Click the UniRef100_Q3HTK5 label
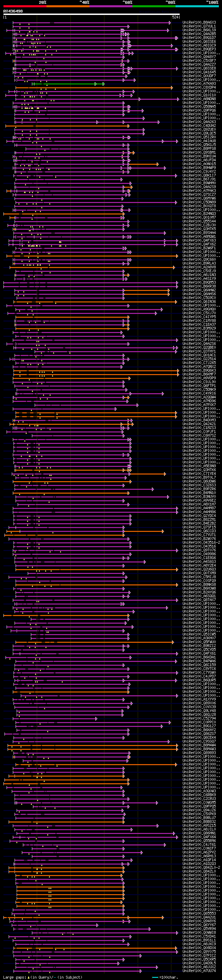 coord(199,229)
